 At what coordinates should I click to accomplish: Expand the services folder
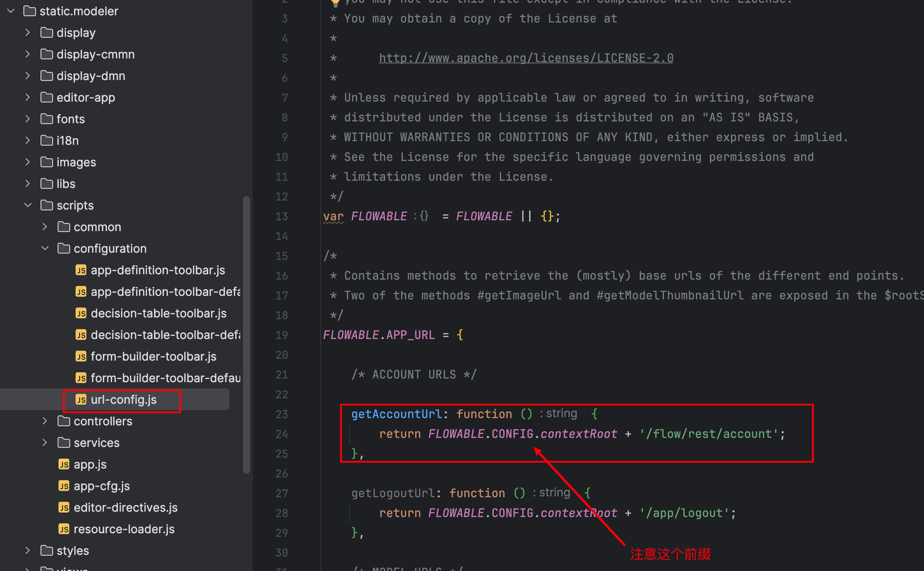coord(45,443)
